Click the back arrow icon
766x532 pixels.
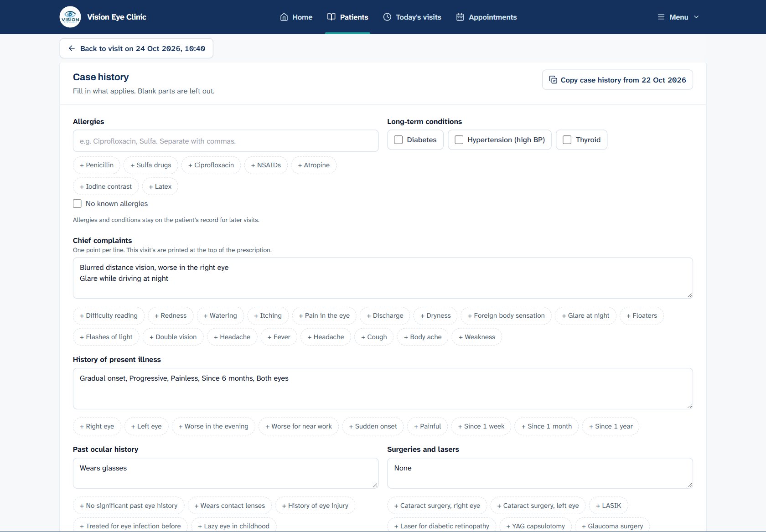click(72, 48)
